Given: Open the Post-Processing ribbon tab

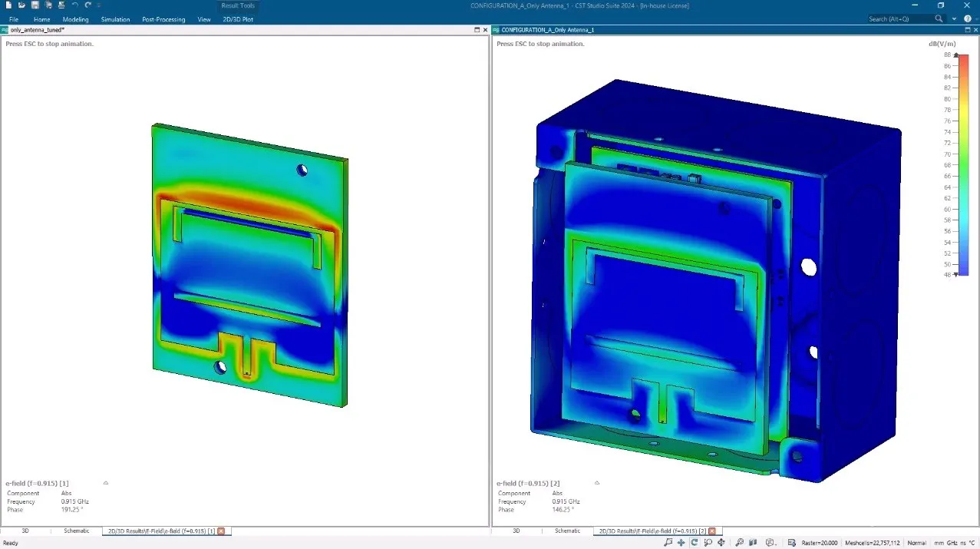Looking at the screenshot, I should coord(163,19).
